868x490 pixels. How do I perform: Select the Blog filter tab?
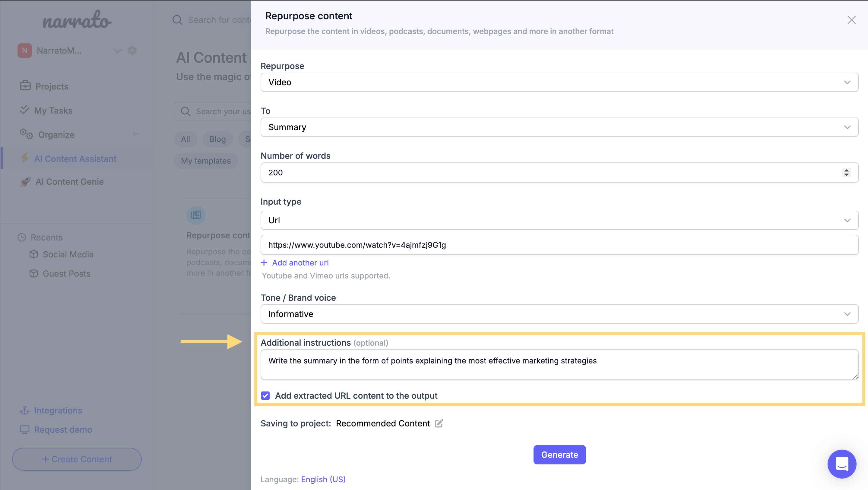point(217,139)
